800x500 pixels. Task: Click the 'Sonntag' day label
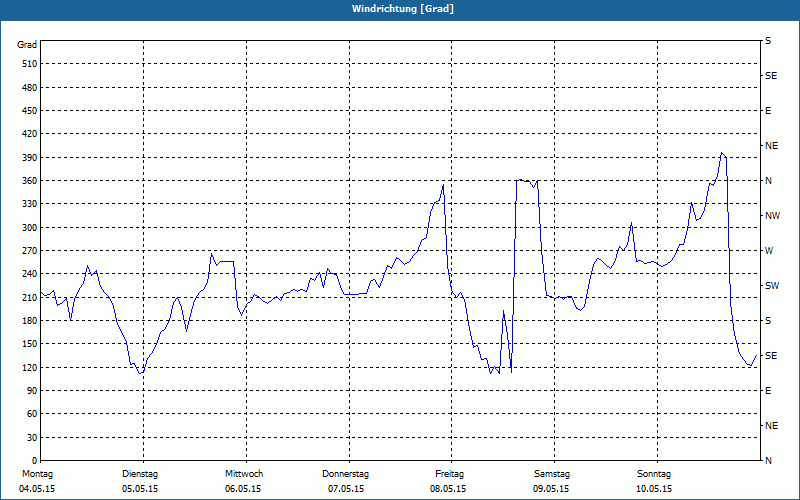654,474
